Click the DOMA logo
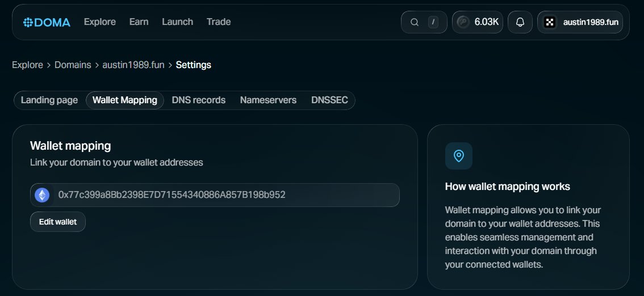The height and width of the screenshot is (296, 644). [x=47, y=22]
